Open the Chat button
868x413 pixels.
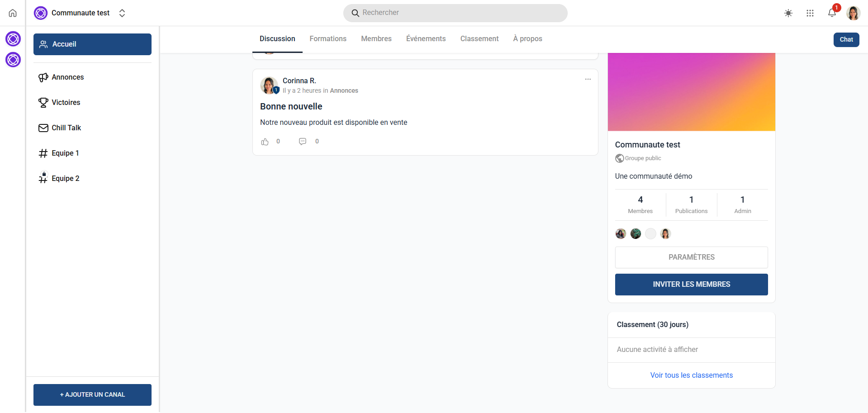(846, 40)
